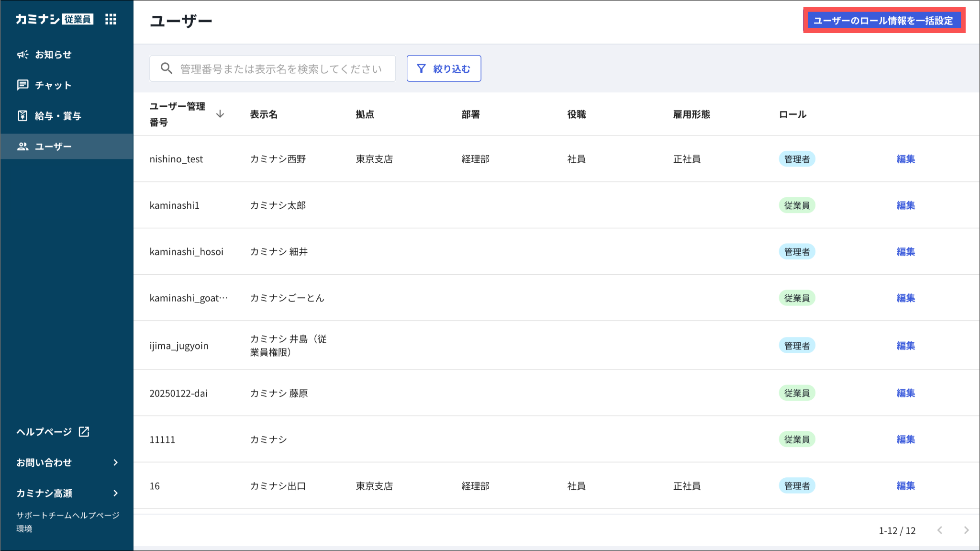980x551 pixels.
Task: Go to next page arrow in pagination
Action: coord(966,530)
